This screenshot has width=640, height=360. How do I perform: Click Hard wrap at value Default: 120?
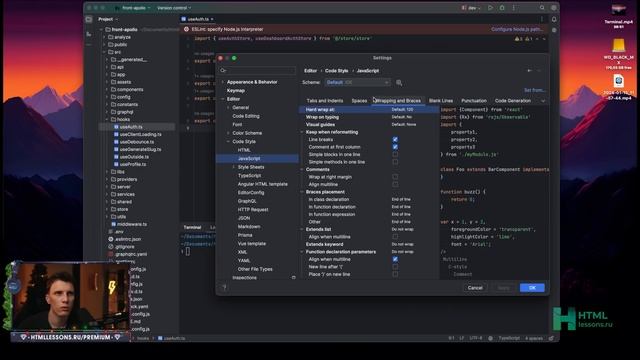402,110
